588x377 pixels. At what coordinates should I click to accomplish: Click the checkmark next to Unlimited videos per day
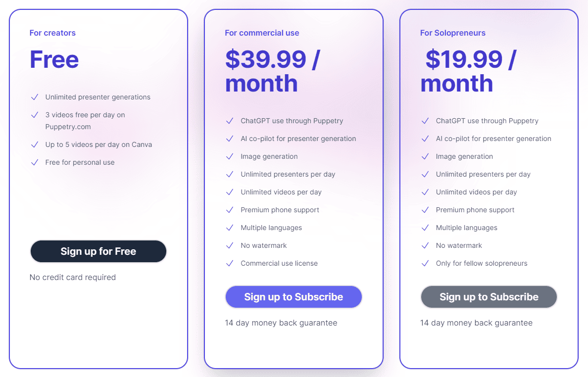230,192
